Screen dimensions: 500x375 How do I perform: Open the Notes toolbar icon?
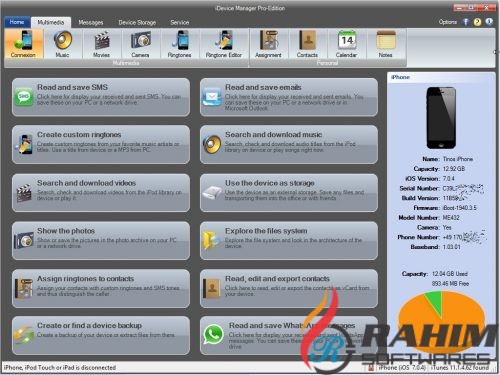pyautogui.click(x=386, y=44)
